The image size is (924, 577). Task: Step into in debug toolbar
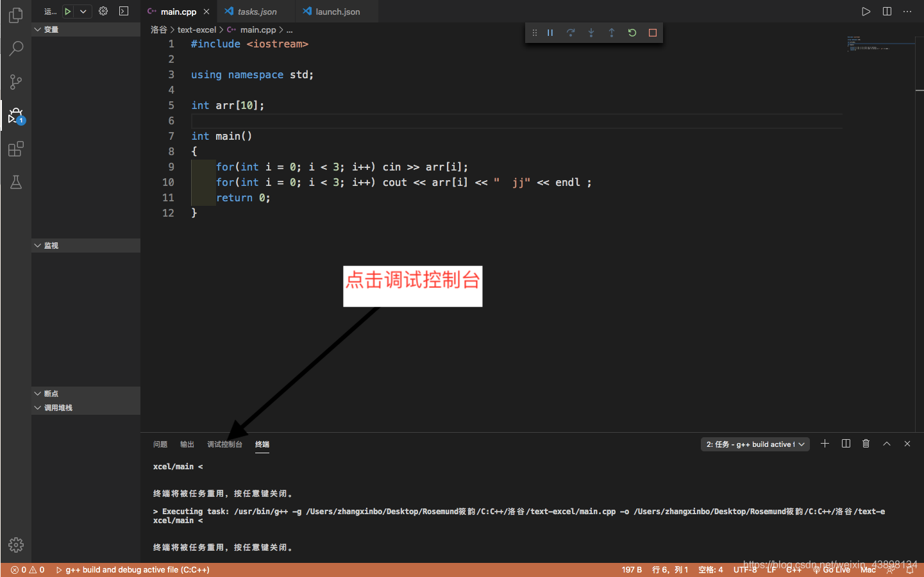click(591, 33)
